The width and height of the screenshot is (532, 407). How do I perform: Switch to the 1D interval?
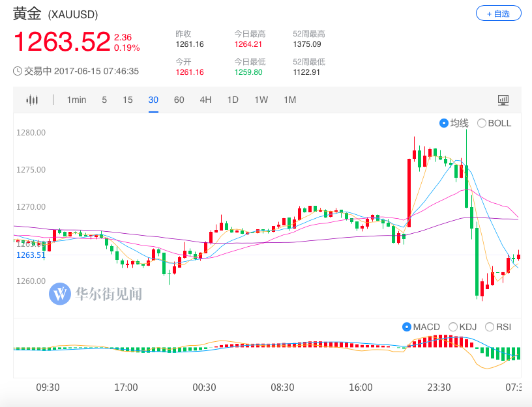tap(233, 100)
